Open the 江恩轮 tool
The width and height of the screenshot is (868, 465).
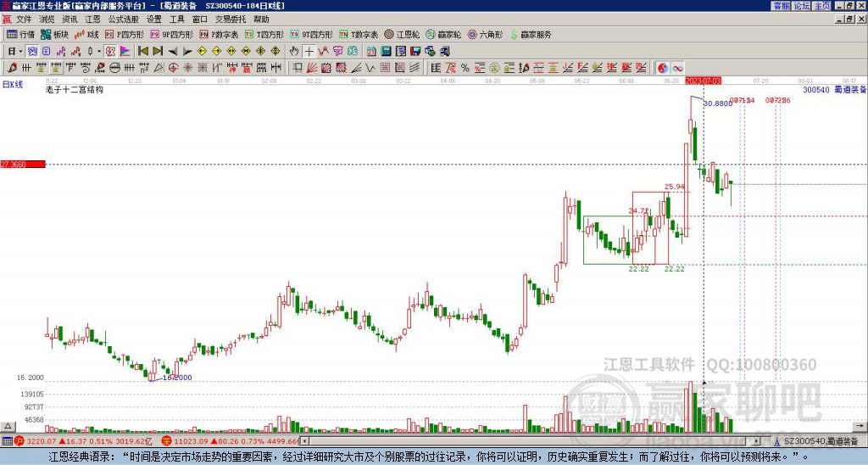point(402,34)
